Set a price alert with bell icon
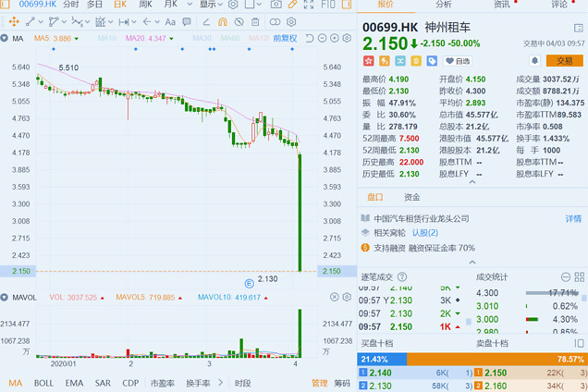This screenshot has height=392, width=588. tap(534, 60)
